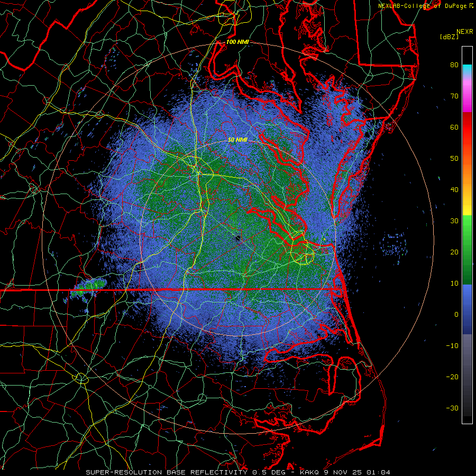Image resolution: width=476 pixels, height=476 pixels.
Task: Click the yellow beltway loop near the coast
Action: pos(303,254)
